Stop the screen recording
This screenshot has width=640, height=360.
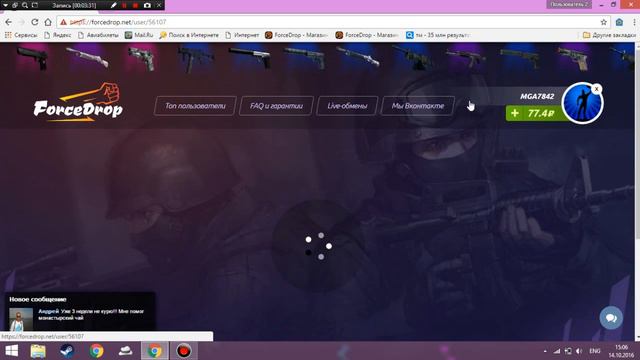pyautogui.click(x=136, y=5)
